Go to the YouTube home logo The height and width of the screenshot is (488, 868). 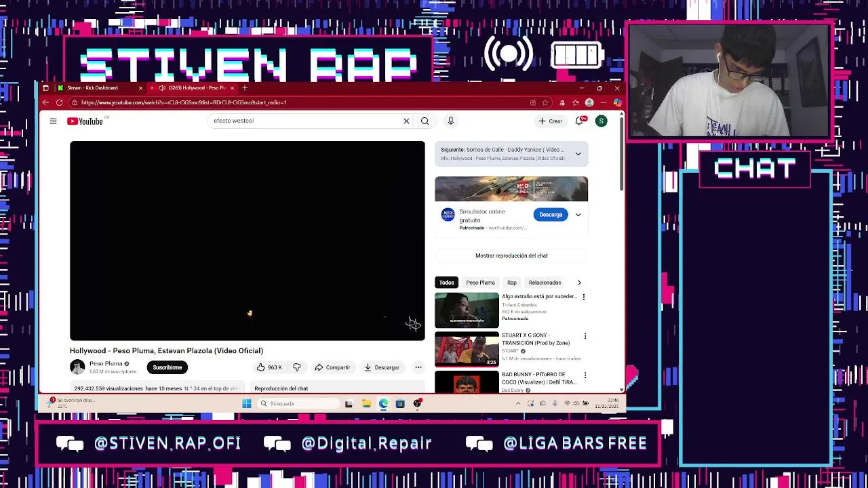click(85, 121)
